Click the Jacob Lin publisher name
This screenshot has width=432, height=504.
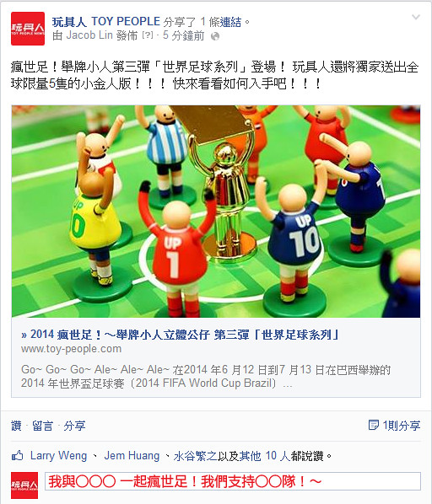click(89, 35)
